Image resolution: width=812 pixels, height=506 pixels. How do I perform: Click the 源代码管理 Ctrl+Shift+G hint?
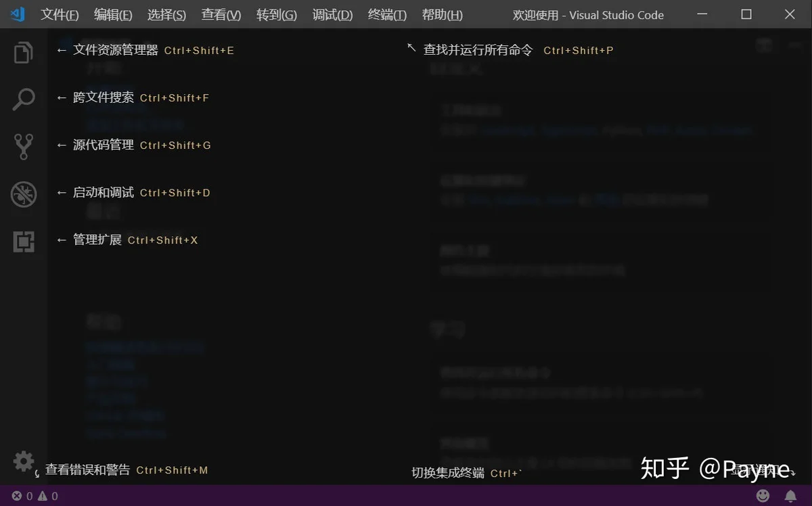pyautogui.click(x=134, y=145)
